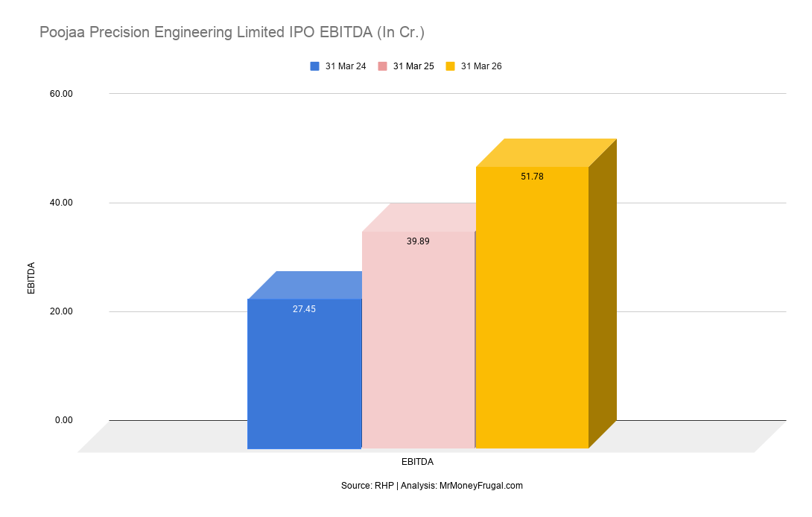Click the y-axis tick '0.00'
Screen dimensions: 812x517
(x=64, y=420)
